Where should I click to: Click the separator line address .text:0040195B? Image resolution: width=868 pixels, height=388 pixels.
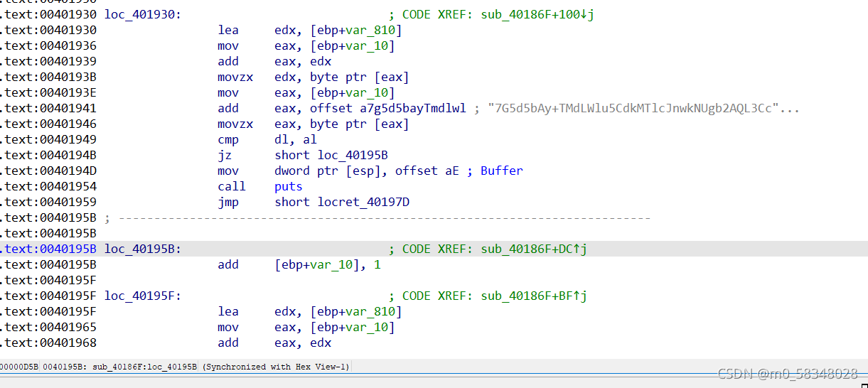pyautogui.click(x=48, y=217)
